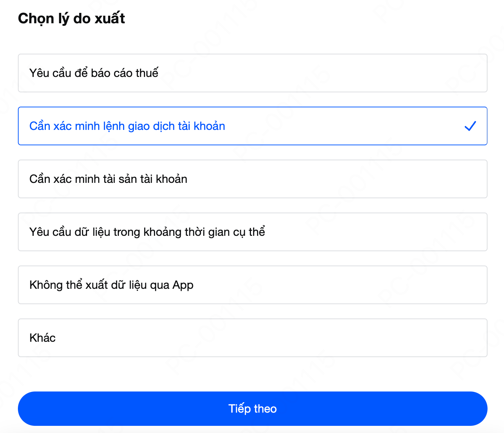Deselect the highlighted "Cần xác minh lệnh giao dịch" option
The image size is (504, 433).
pyautogui.click(x=252, y=126)
